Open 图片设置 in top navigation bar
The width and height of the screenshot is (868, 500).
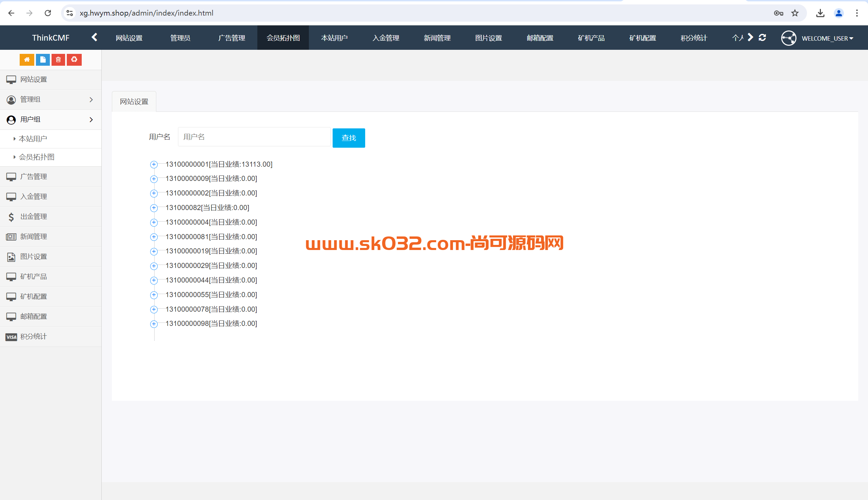click(489, 38)
